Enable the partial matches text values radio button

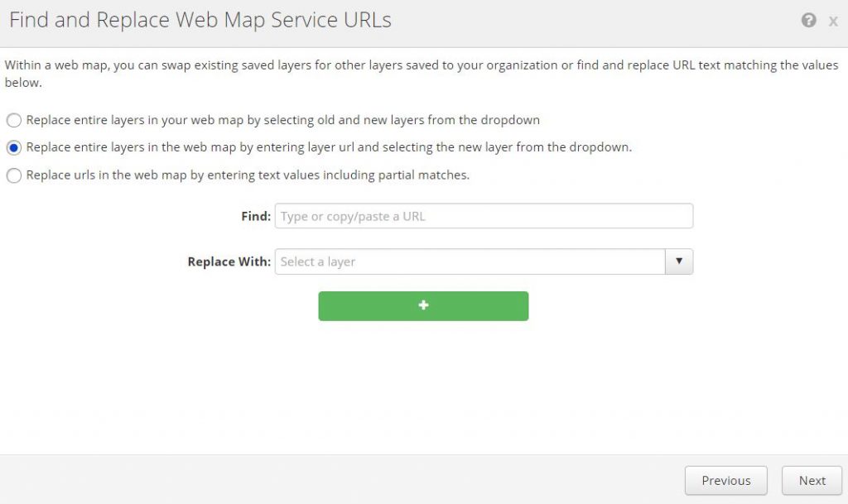tap(14, 175)
